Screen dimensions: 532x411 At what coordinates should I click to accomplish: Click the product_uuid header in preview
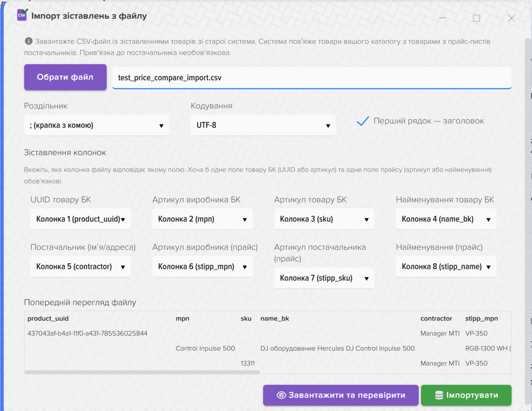(x=48, y=319)
